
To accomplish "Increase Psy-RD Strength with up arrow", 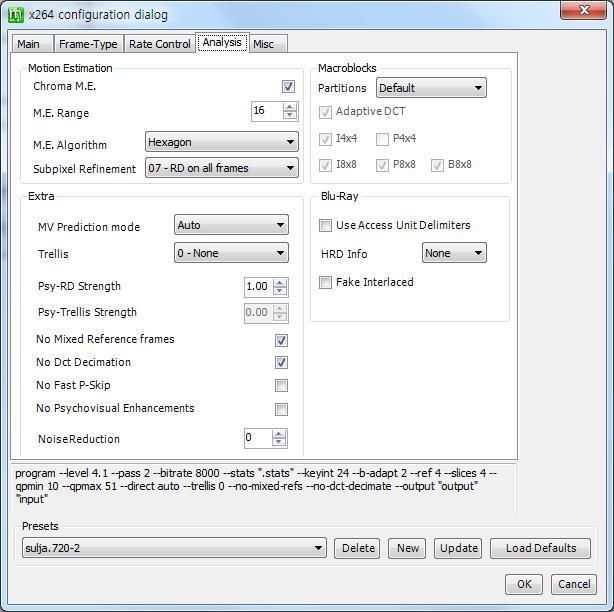I will click(280, 282).
